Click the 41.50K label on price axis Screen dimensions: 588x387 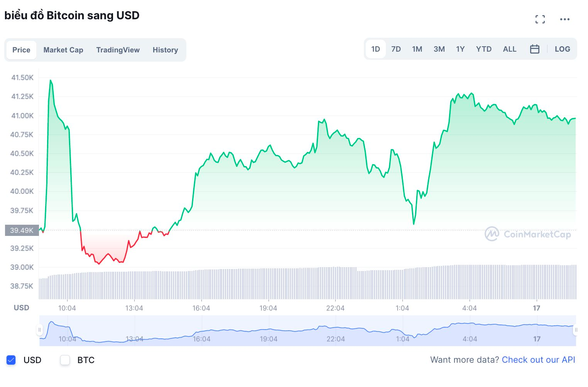tap(22, 77)
